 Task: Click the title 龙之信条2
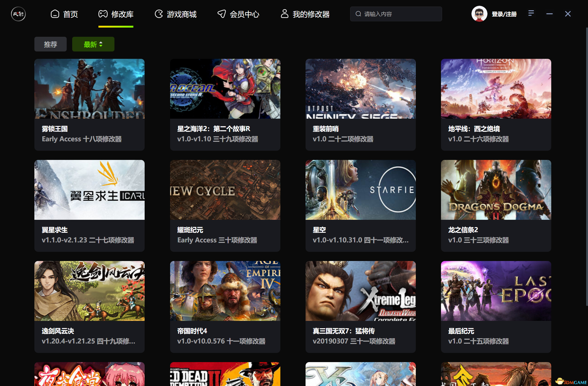(x=463, y=230)
